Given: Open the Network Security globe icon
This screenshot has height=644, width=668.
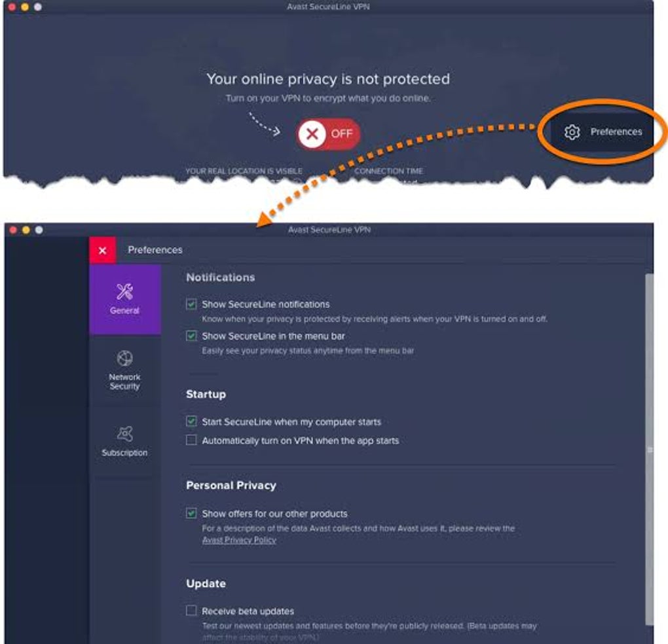Looking at the screenshot, I should pyautogui.click(x=125, y=359).
